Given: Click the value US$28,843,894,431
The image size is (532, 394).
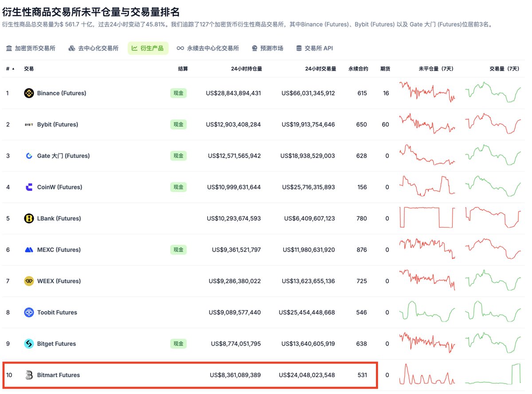Looking at the screenshot, I should pos(233,93).
